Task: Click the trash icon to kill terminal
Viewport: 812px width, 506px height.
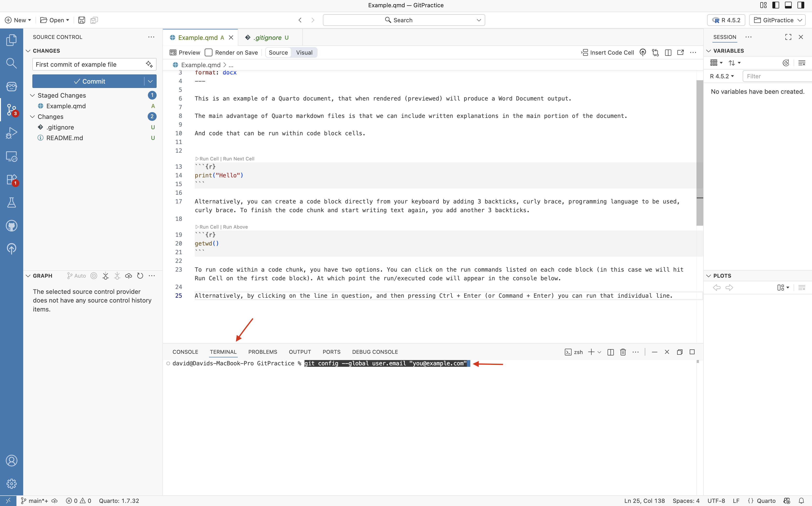Action: pos(623,352)
